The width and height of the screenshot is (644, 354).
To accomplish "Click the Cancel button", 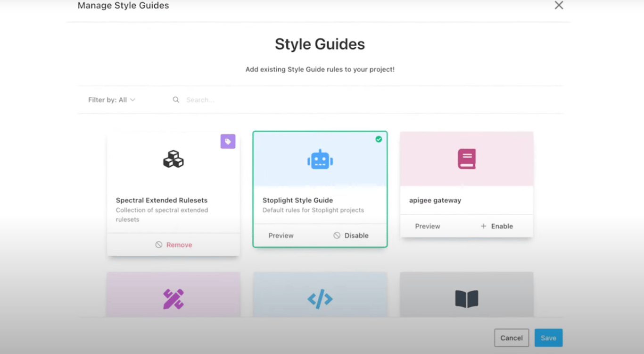I will click(512, 338).
